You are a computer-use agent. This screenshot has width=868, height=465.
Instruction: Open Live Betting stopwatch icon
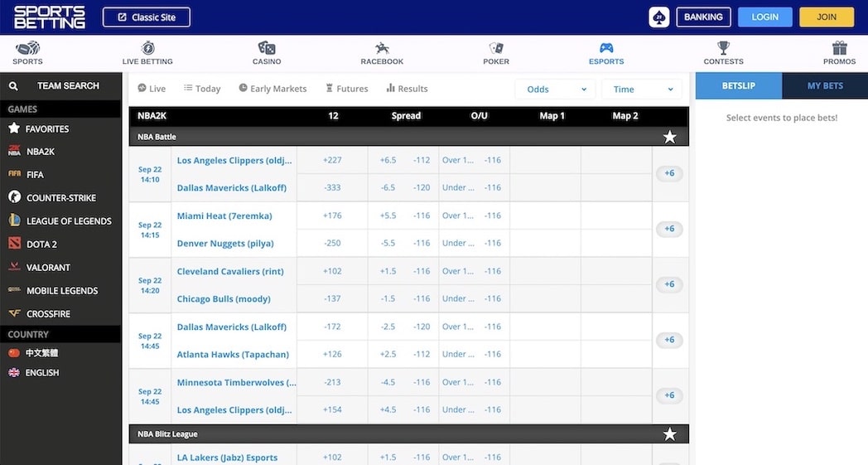(147, 48)
